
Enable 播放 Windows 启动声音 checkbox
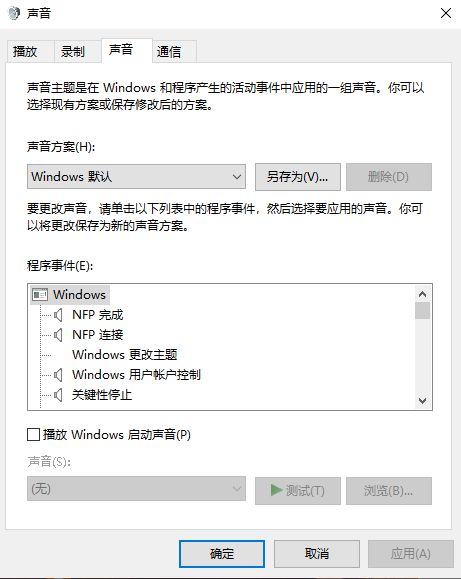(x=34, y=434)
